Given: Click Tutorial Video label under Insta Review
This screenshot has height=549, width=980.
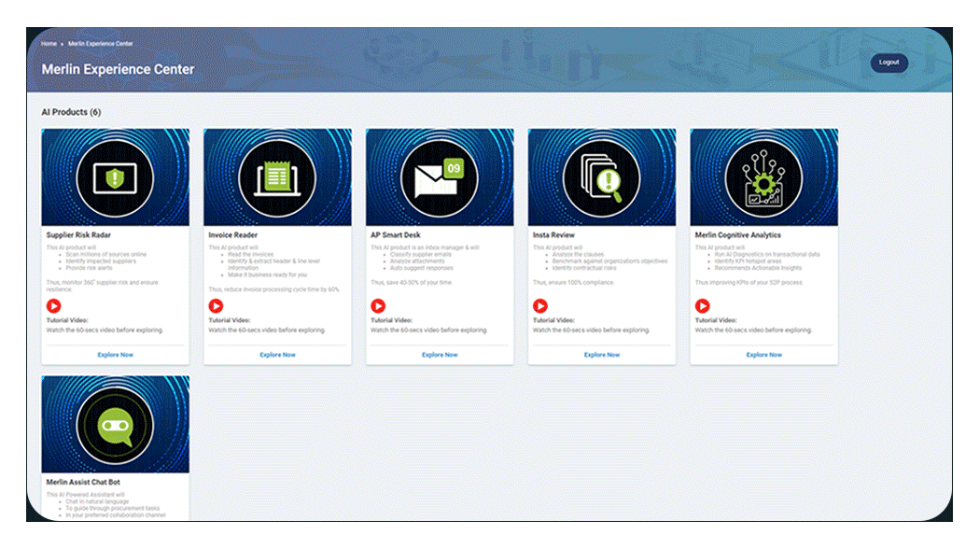Looking at the screenshot, I should 553,320.
